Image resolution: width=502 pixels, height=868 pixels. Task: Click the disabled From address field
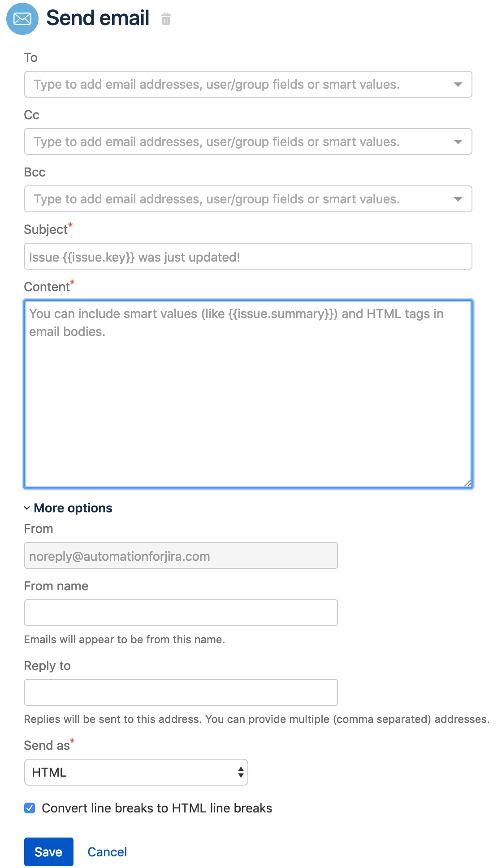tap(181, 556)
